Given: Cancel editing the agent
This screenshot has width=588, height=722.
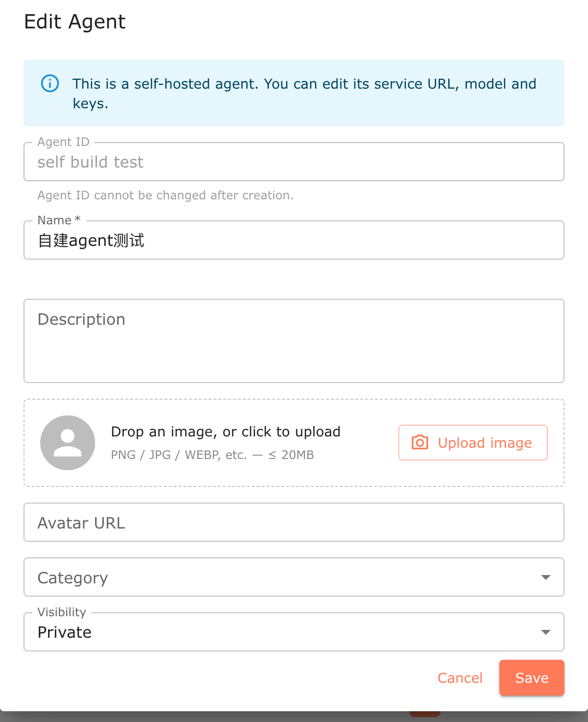Looking at the screenshot, I should click(460, 678).
